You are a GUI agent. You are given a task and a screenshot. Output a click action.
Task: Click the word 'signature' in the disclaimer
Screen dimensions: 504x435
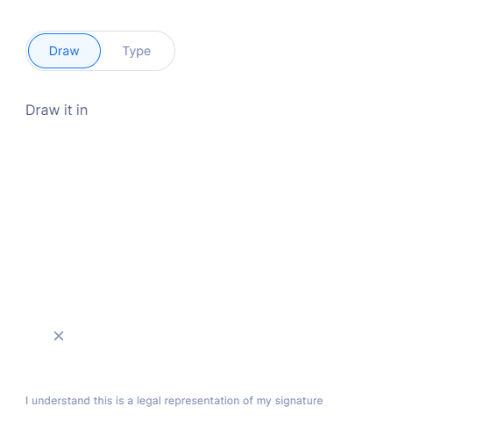299,401
